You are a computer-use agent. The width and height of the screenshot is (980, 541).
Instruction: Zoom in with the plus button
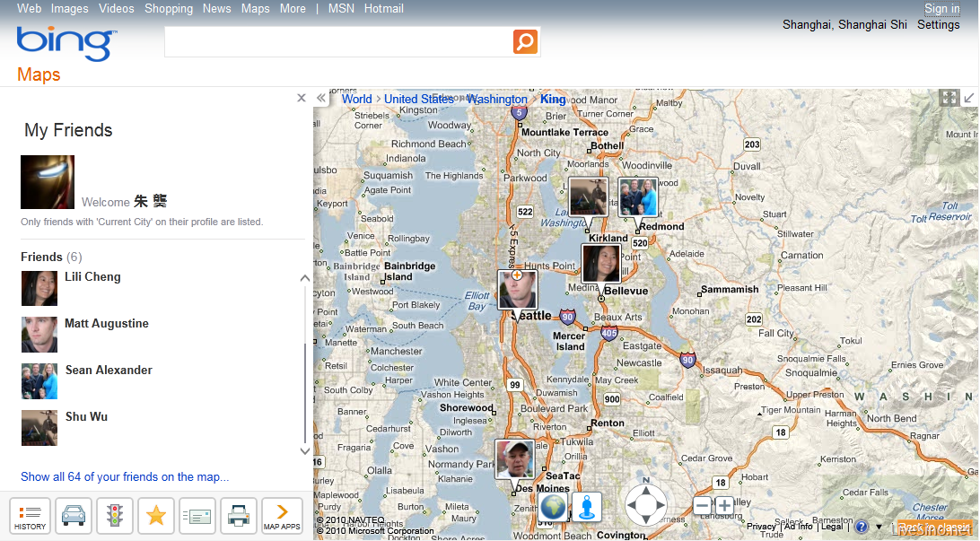724,505
